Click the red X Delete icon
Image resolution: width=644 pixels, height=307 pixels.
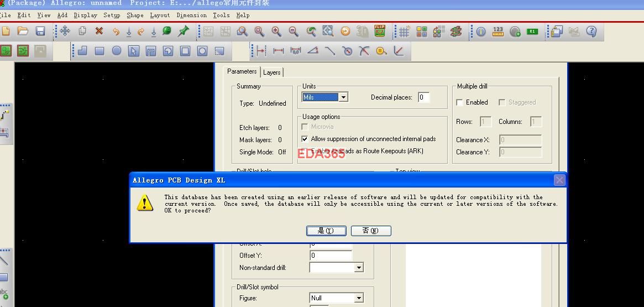99,31
